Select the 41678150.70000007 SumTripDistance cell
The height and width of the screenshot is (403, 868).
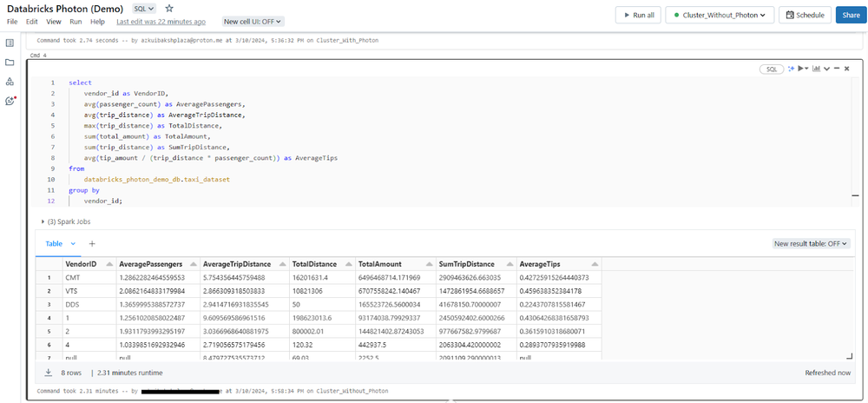click(x=476, y=305)
